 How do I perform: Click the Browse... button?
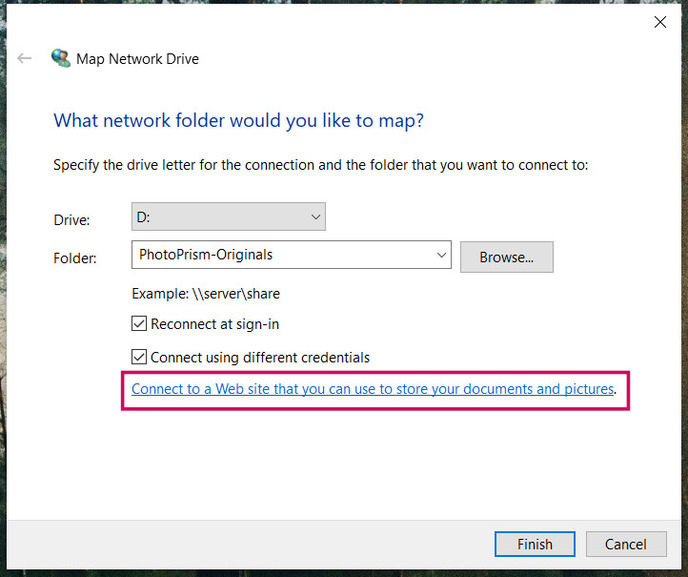(x=506, y=257)
